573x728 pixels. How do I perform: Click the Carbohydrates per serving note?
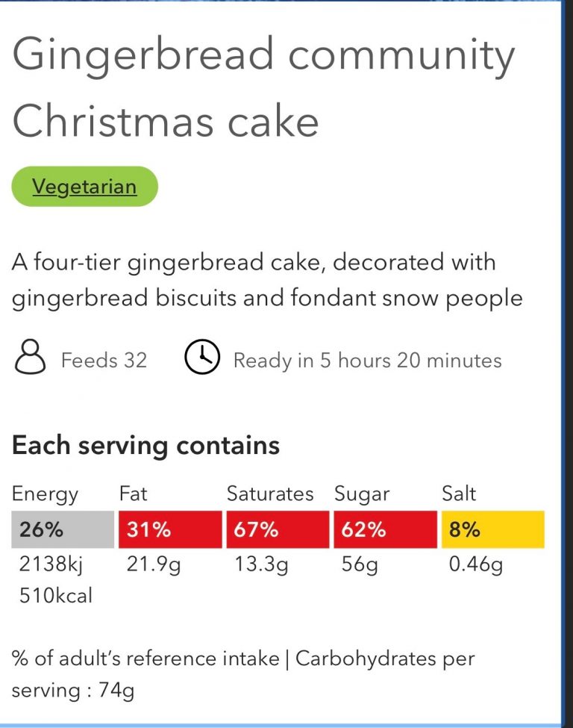[x=243, y=674]
